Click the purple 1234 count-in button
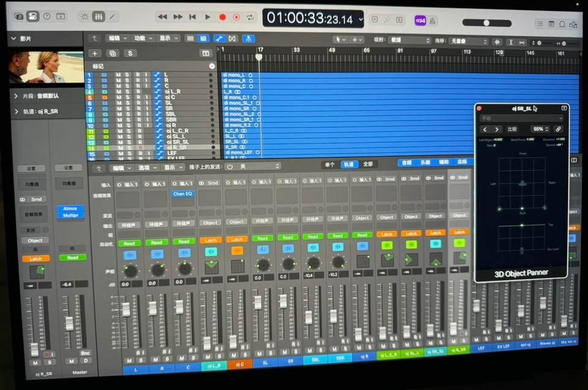The image size is (588, 390). [x=420, y=20]
